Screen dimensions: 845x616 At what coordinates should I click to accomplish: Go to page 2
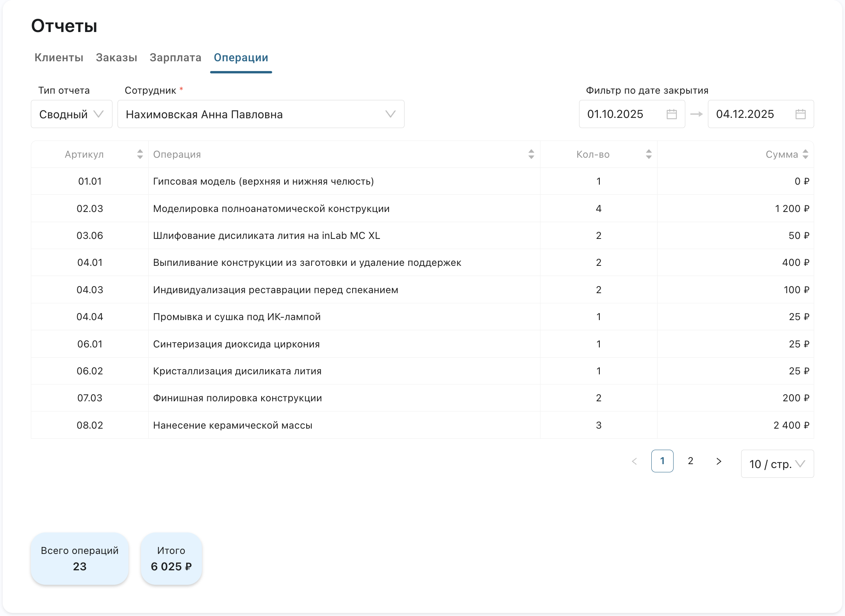[690, 461]
